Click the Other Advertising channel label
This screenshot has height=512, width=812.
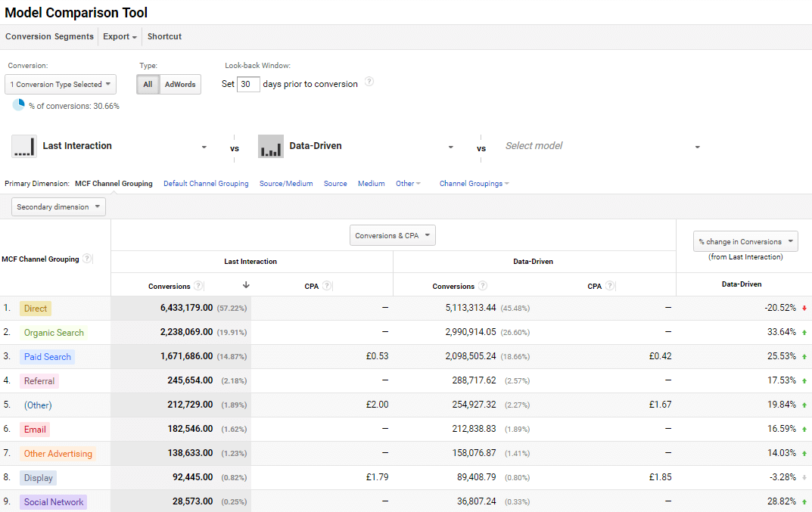[x=58, y=454]
